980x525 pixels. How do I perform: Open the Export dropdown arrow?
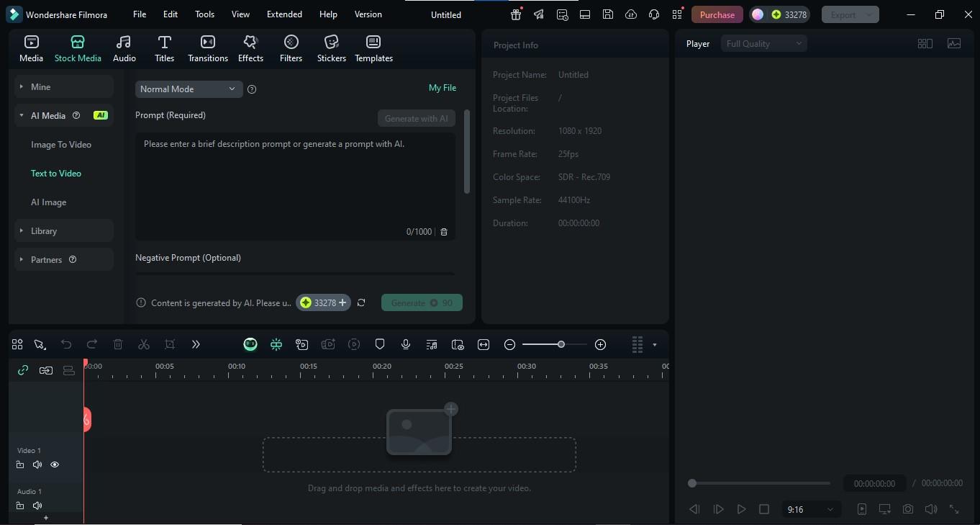click(870, 14)
